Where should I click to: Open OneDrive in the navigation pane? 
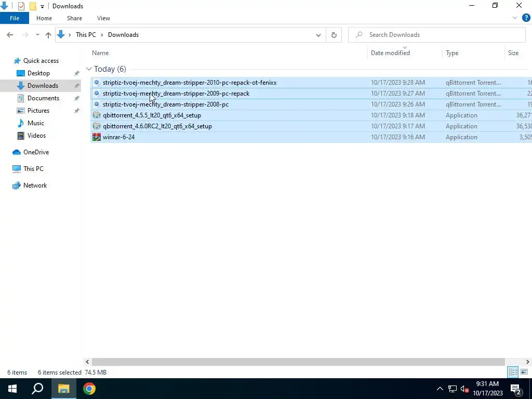click(x=36, y=152)
